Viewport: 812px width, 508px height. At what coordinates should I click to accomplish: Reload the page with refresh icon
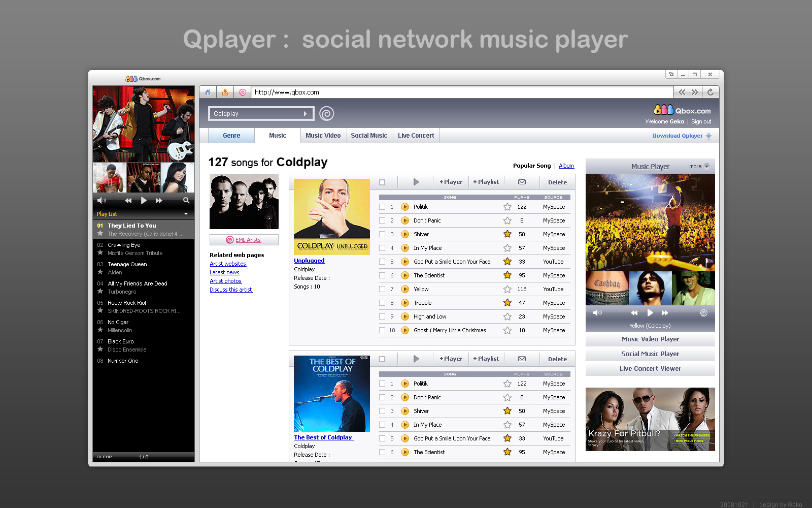(x=710, y=92)
